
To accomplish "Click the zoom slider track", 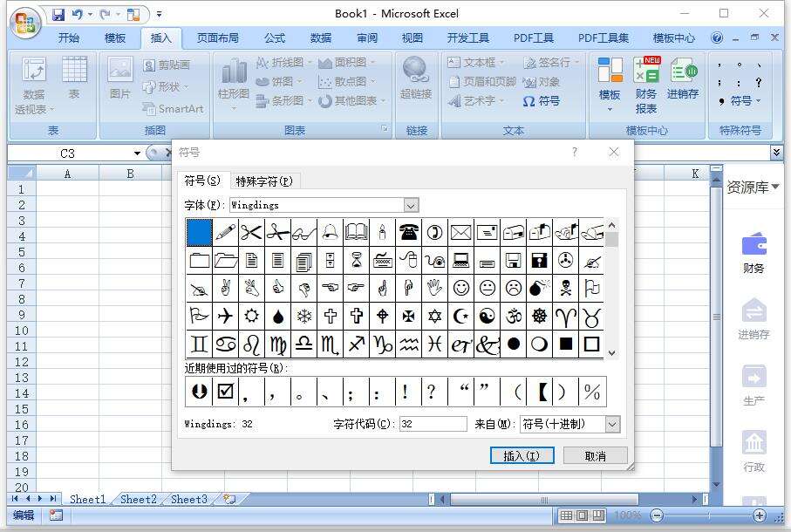I will 708,515.
